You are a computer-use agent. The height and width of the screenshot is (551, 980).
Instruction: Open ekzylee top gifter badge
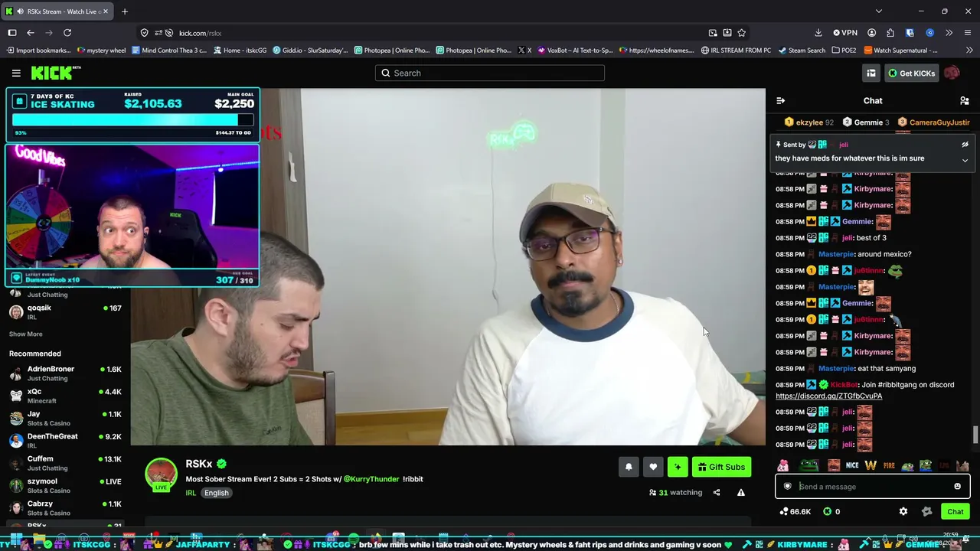click(808, 122)
